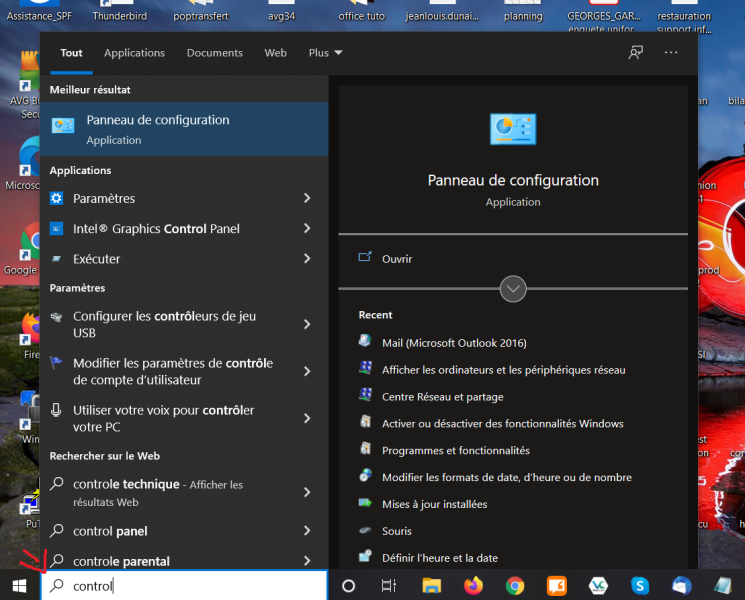This screenshot has height=600, width=745.
Task: Launch Firefox from the taskbar
Action: [x=473, y=586]
